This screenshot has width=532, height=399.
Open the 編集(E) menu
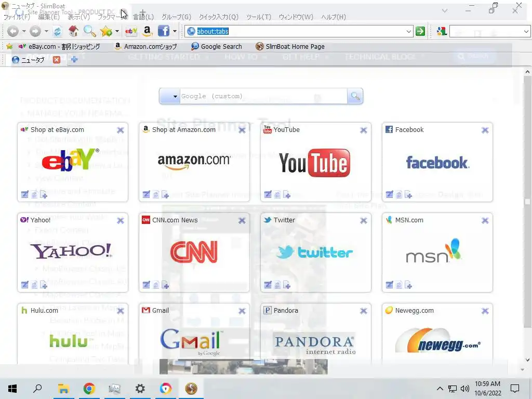[x=49, y=17]
